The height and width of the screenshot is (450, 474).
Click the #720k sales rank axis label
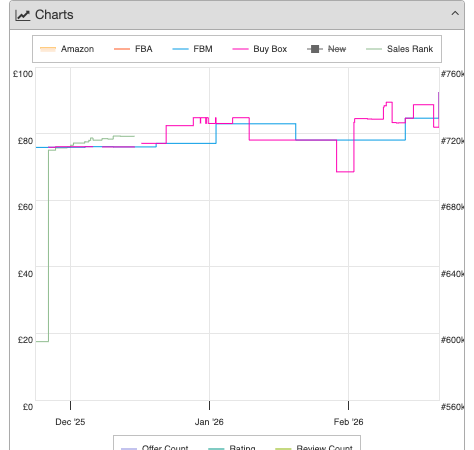coord(452,141)
